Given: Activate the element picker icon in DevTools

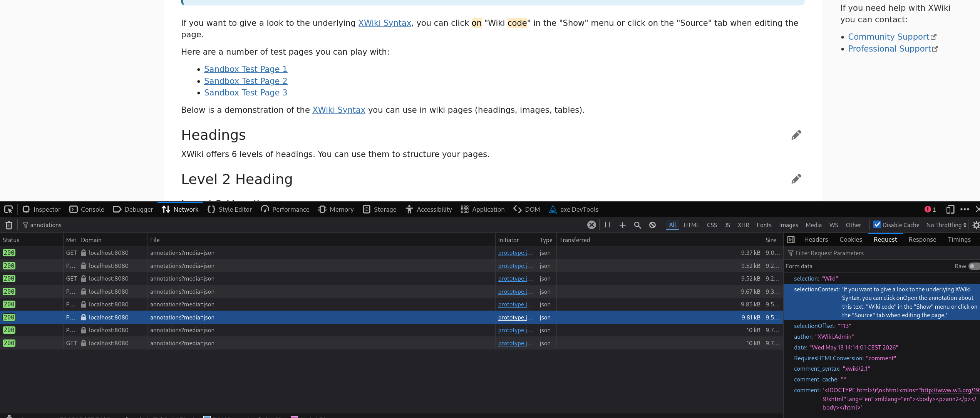Looking at the screenshot, I should 8,209.
